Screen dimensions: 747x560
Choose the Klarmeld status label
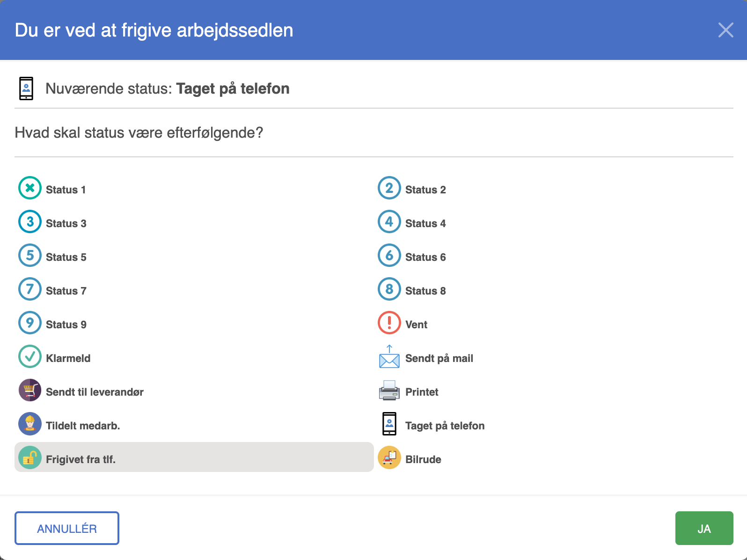tap(68, 358)
